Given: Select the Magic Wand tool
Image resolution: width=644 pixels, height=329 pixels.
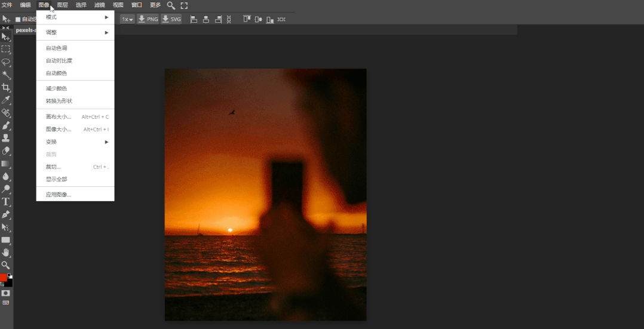Looking at the screenshot, I should click(x=6, y=75).
